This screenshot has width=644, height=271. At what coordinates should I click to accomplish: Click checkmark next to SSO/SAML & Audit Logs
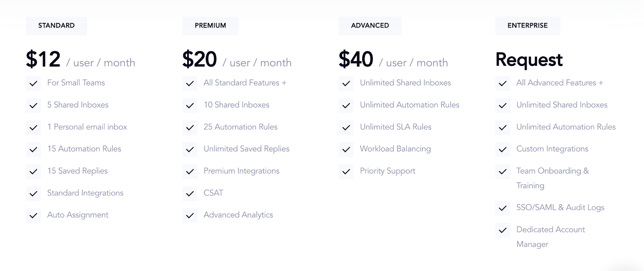[502, 208]
